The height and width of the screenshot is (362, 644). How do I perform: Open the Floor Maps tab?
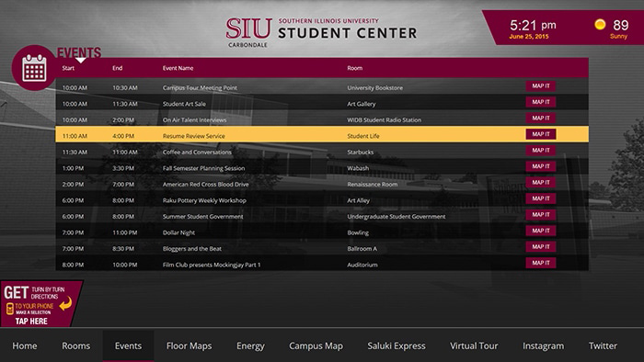pyautogui.click(x=189, y=345)
